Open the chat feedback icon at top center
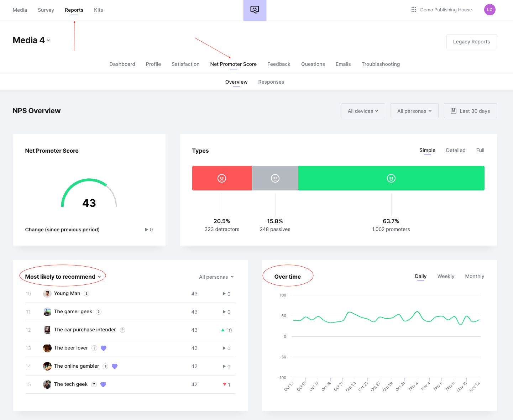 pos(255,10)
